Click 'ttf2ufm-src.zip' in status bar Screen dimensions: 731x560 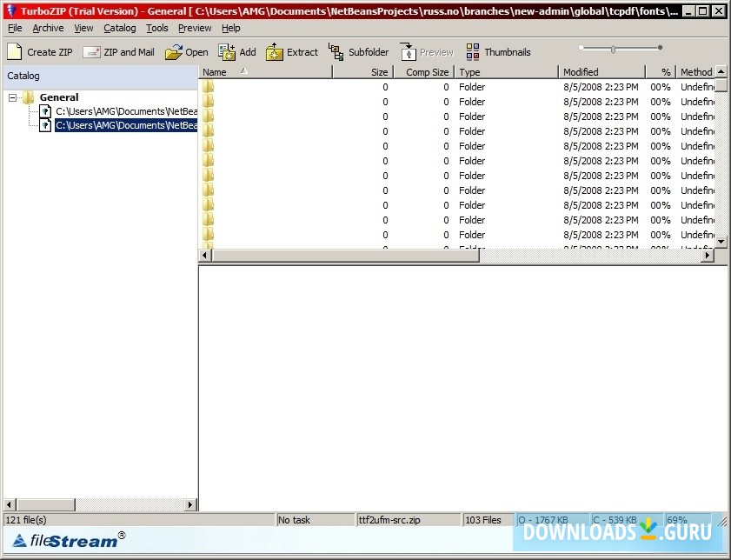(x=409, y=520)
